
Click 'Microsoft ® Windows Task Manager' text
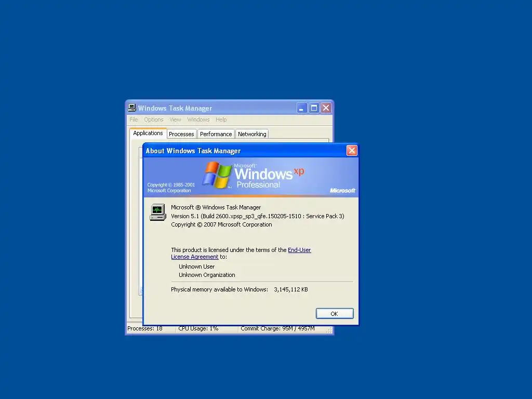216,207
